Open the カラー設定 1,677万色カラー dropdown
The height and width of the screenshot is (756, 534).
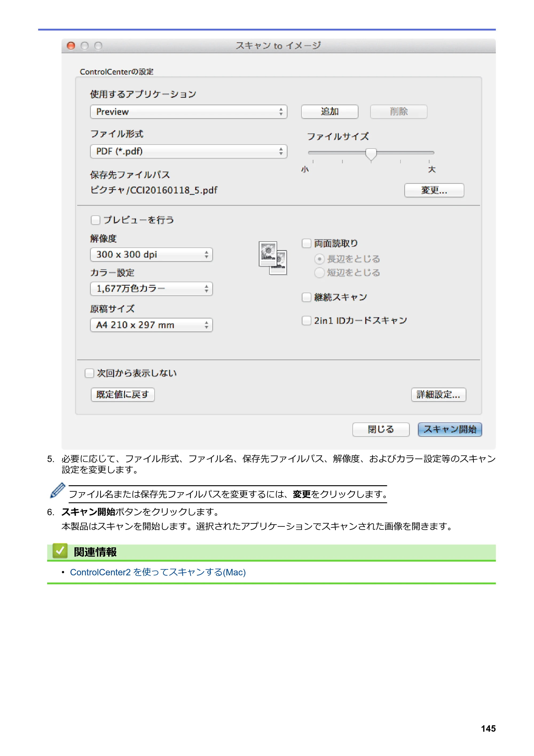click(x=151, y=289)
